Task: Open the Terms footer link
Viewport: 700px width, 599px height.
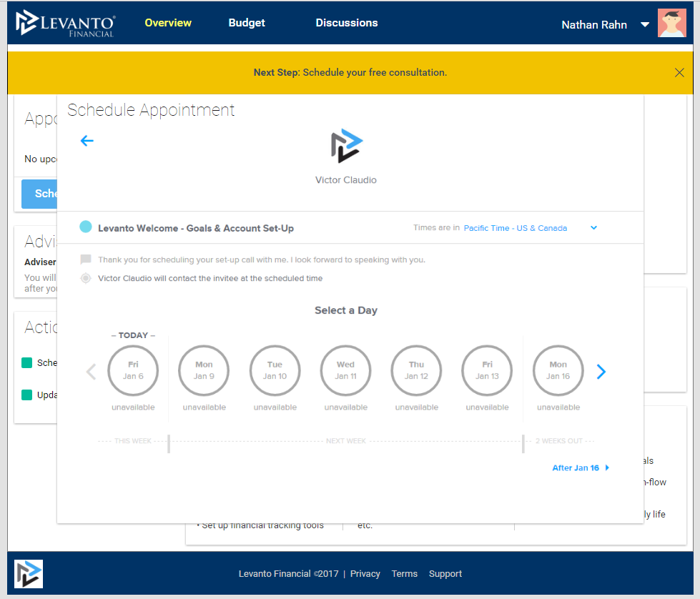Action: [405, 573]
